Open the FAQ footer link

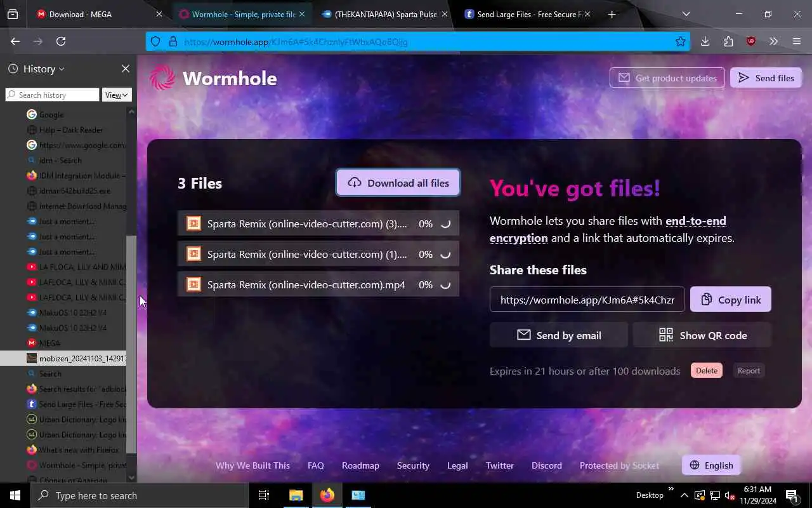click(316, 465)
